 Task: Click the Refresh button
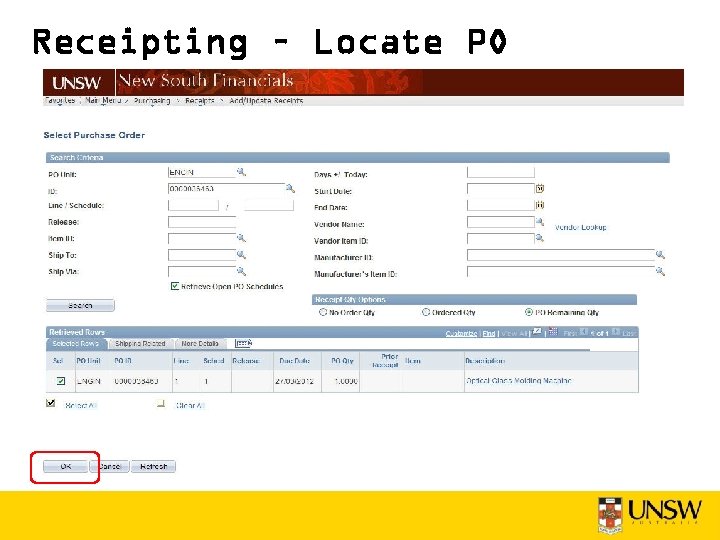coord(153,467)
